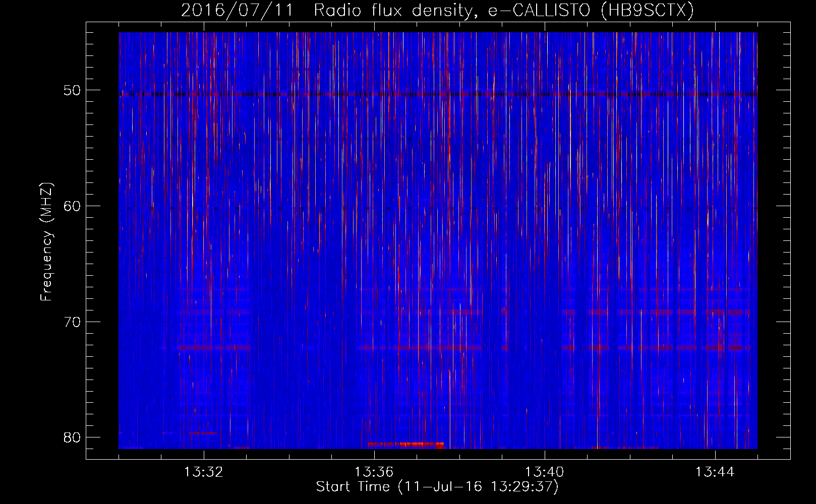Click the 'Start Time (11-Jul-16 13:29:37)' label

click(x=437, y=487)
